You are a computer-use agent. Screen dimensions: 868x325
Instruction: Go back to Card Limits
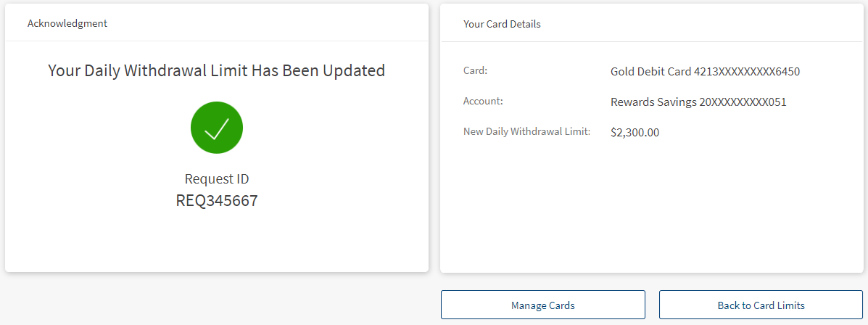[761, 305]
